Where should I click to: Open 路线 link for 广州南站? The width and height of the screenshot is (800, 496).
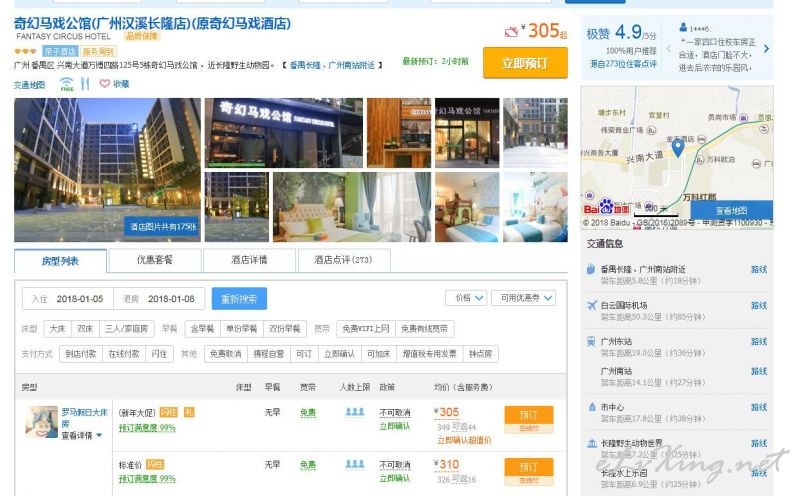point(759,371)
